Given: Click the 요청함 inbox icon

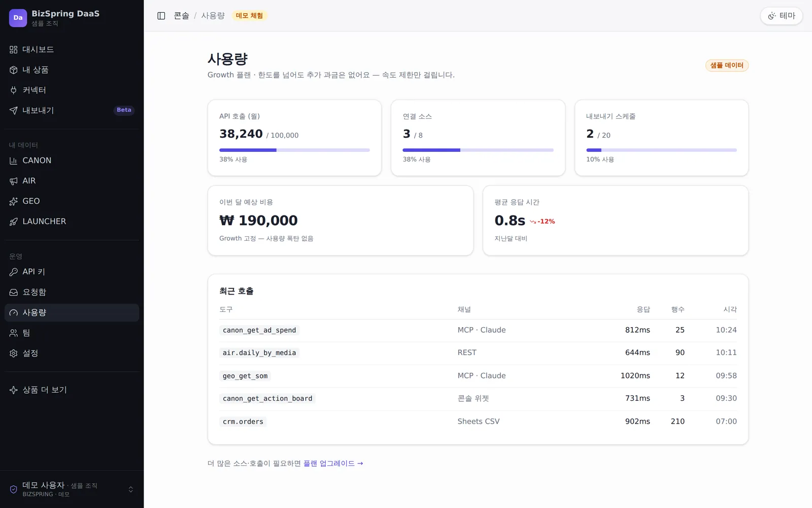Looking at the screenshot, I should [14, 292].
